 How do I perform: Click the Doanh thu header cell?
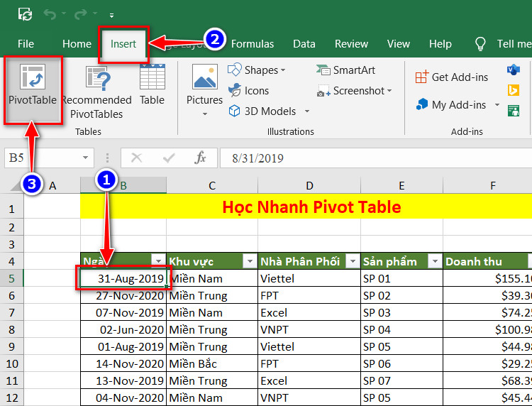(x=487, y=261)
